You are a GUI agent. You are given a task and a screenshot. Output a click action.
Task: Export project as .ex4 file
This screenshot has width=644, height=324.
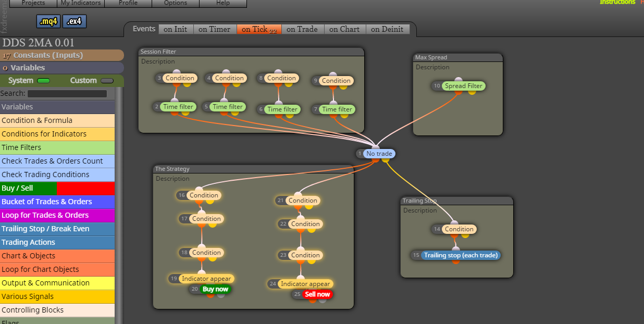[x=75, y=21]
